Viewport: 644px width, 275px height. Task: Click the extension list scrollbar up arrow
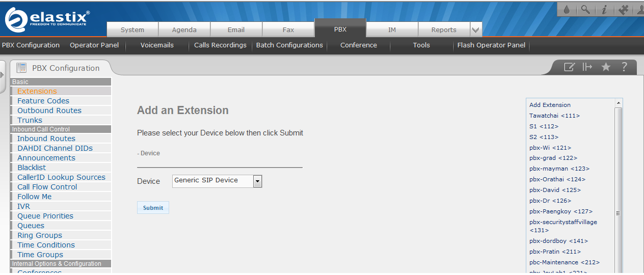click(619, 103)
